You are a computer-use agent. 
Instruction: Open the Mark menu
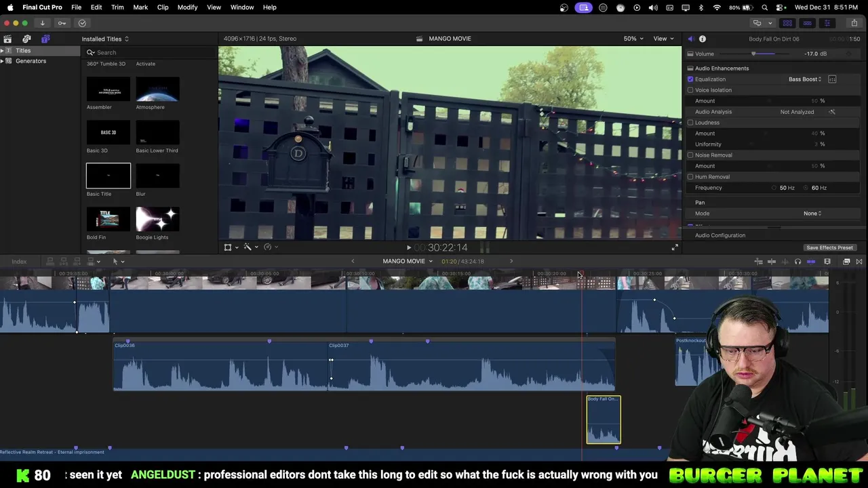pos(140,7)
